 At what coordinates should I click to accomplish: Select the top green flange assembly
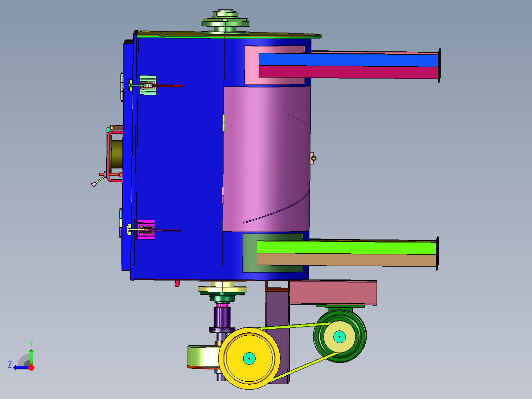click(x=225, y=22)
